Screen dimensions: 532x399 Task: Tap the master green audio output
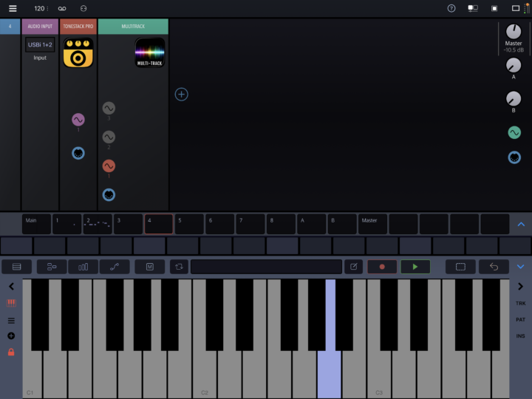tap(514, 133)
